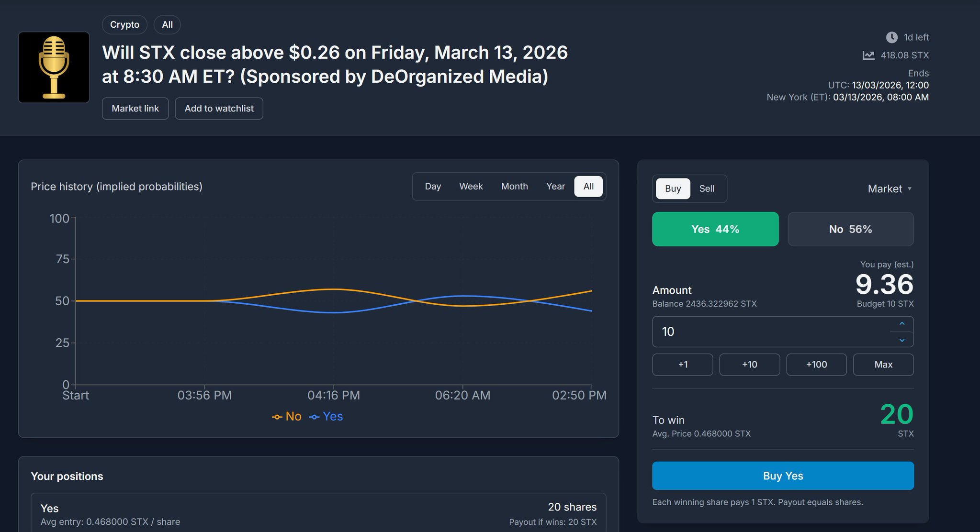Show the Day price history
Image resolution: width=980 pixels, height=532 pixels.
(x=433, y=187)
